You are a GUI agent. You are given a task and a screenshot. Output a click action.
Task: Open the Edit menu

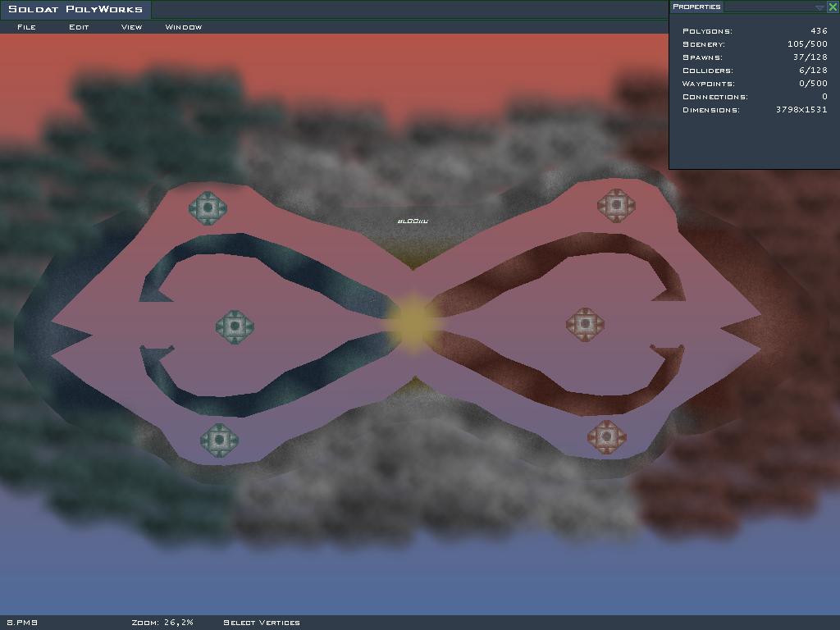coord(79,27)
